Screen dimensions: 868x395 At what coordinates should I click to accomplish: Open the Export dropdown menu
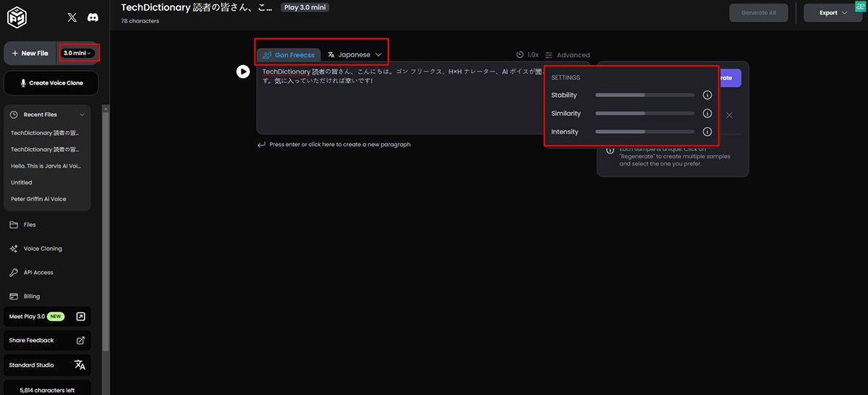click(x=833, y=13)
